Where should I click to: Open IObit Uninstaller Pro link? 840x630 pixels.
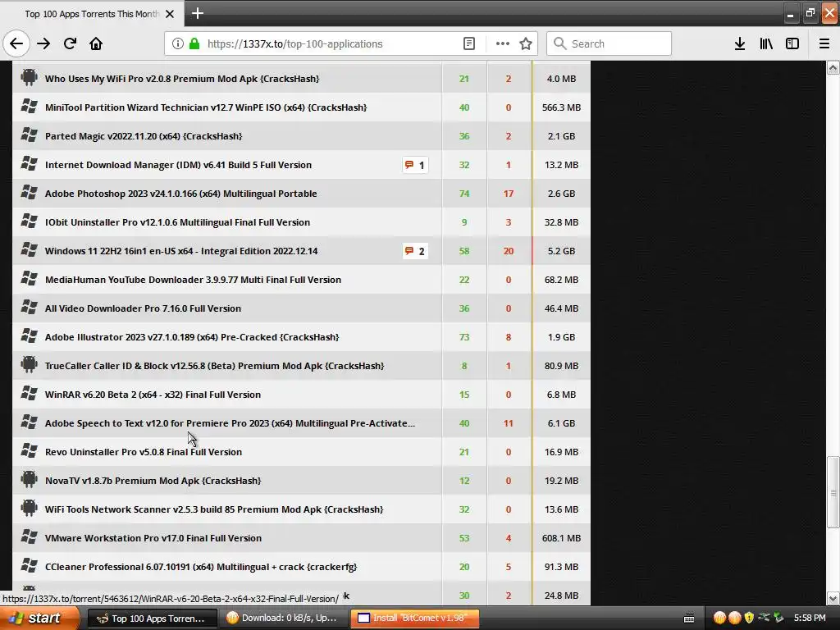(x=177, y=222)
